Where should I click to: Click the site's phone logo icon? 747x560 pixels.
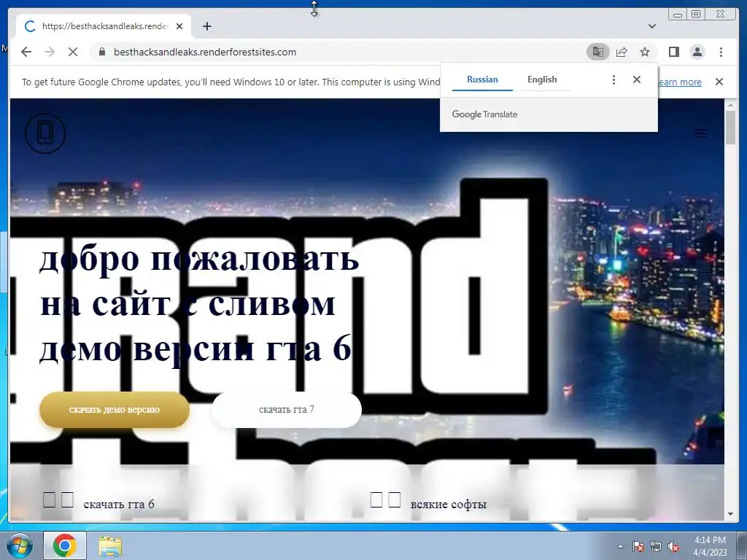[45, 133]
